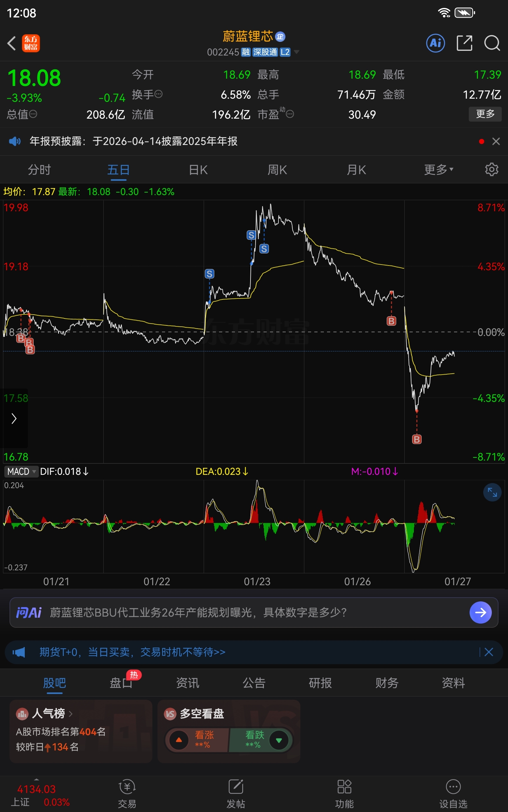Tap the 融 margin tag
508x812 pixels.
point(246,52)
